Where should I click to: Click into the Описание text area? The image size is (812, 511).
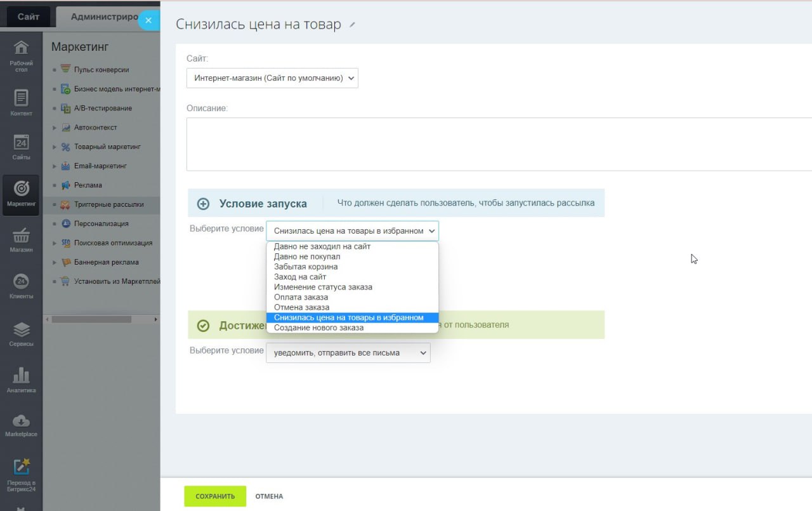click(x=499, y=144)
